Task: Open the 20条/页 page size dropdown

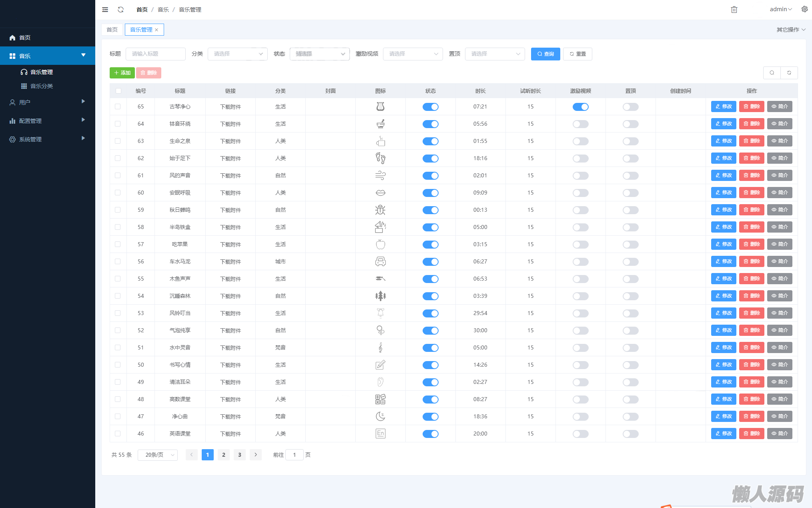Action: point(158,455)
